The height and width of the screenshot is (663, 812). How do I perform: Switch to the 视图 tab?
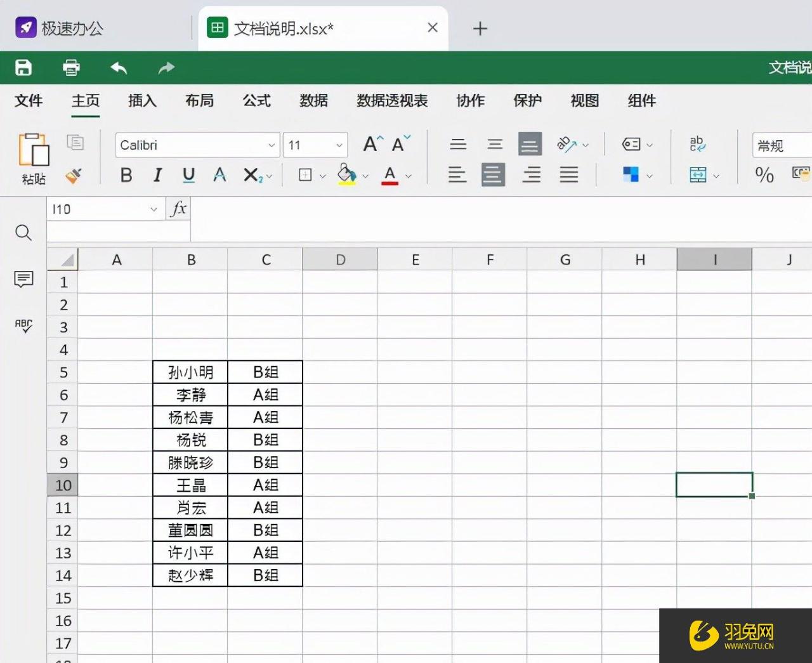coord(584,101)
